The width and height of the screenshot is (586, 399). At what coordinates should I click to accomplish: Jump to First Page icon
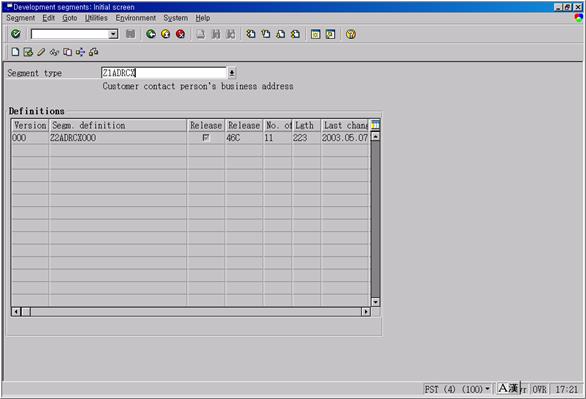(251, 34)
